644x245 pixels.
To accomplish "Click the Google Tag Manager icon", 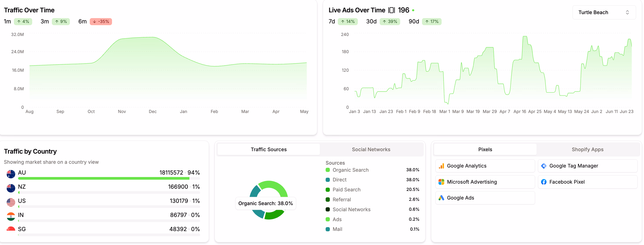I will [x=544, y=166].
